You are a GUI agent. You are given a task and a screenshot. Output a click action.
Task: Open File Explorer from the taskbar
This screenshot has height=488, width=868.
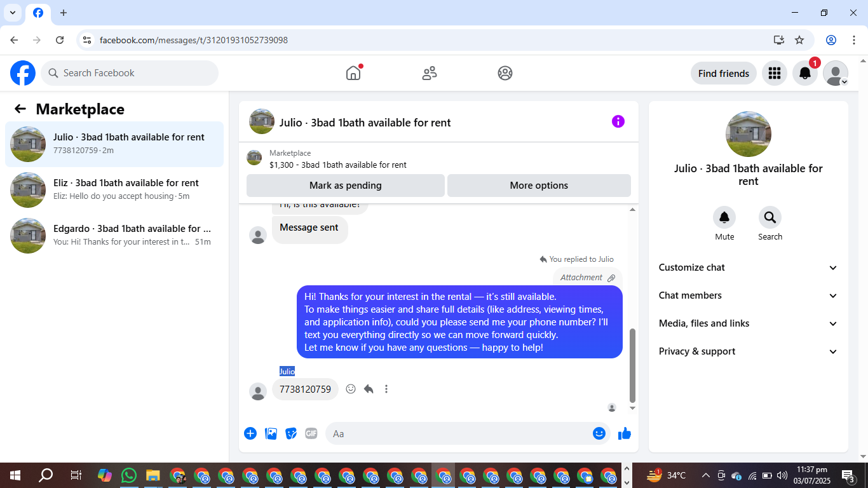pos(153,475)
